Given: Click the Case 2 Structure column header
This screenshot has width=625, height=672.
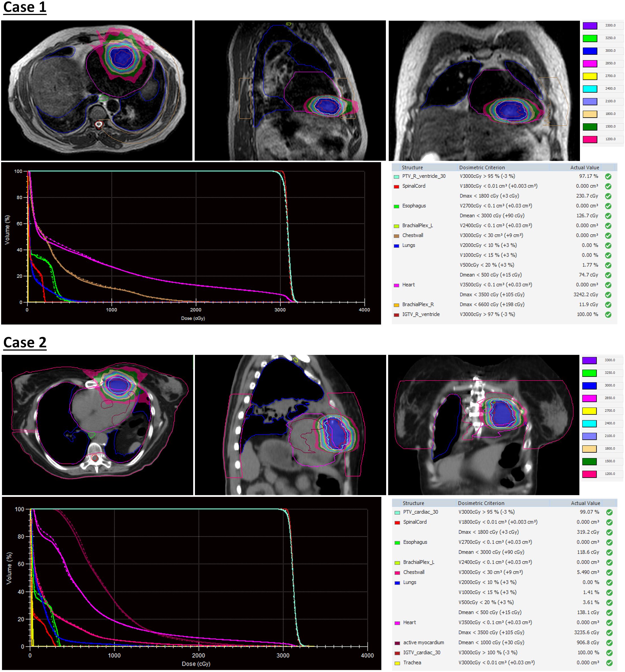Looking at the screenshot, I should coord(413,503).
